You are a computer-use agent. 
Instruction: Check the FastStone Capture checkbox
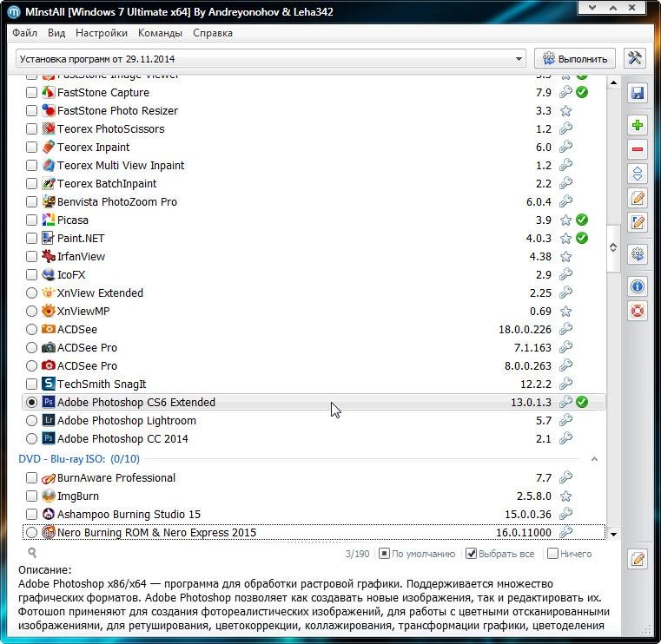pos(31,92)
